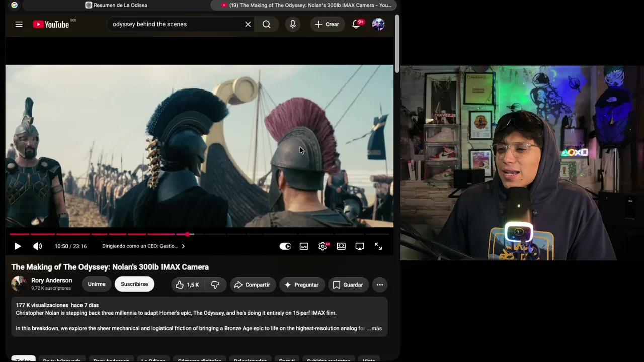Click the "177 K visualizaciones" text
The image size is (644, 362).
point(42,305)
